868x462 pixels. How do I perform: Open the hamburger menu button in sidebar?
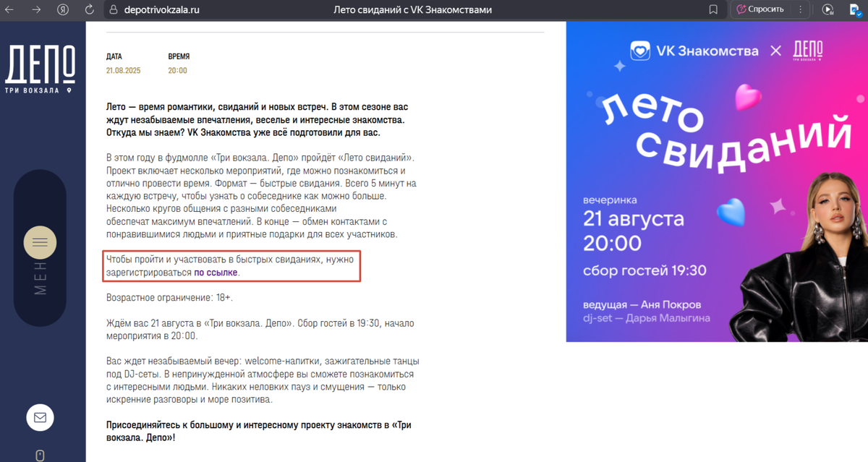(x=40, y=242)
